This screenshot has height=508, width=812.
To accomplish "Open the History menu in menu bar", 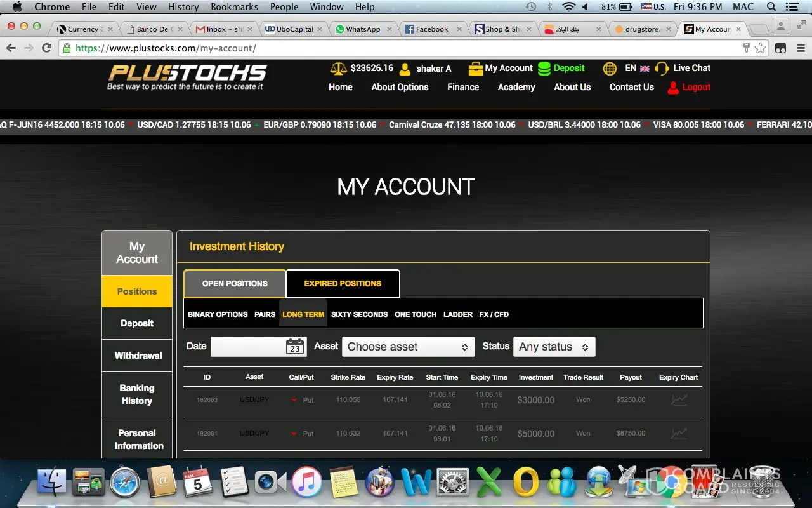I will [183, 7].
